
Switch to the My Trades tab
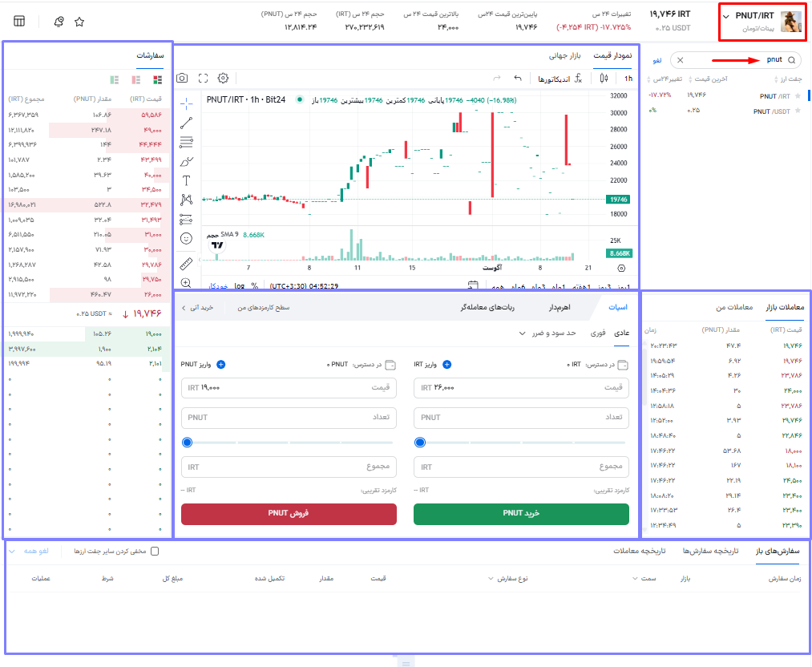[x=733, y=306]
